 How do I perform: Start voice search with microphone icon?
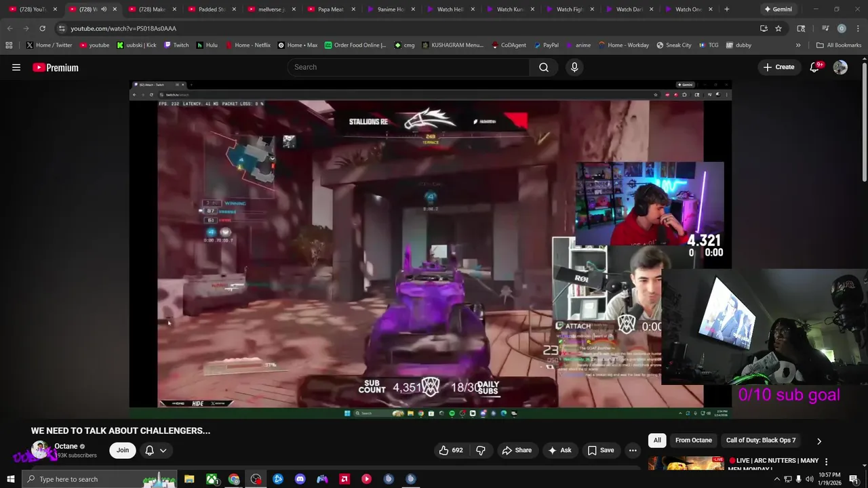(574, 67)
